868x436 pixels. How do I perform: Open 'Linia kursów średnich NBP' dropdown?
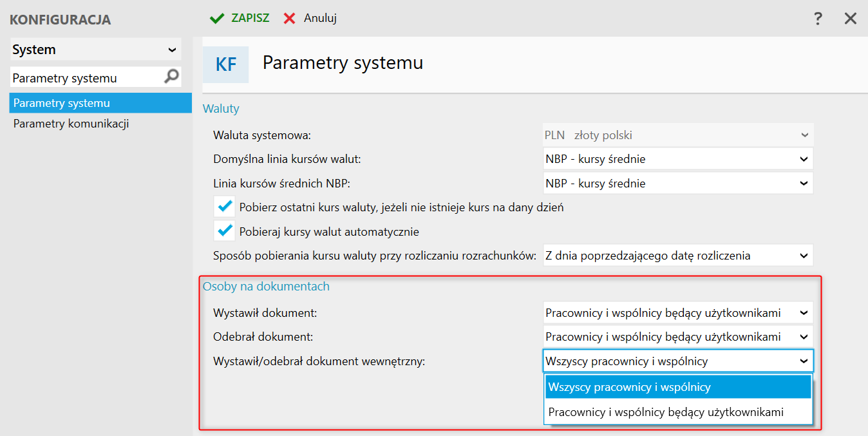tap(804, 184)
